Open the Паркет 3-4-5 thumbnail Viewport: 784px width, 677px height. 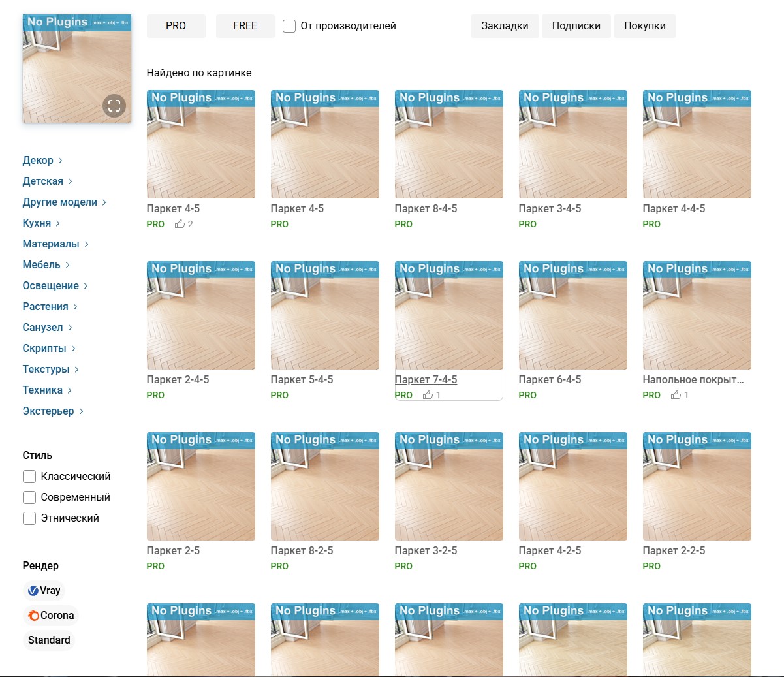[573, 144]
